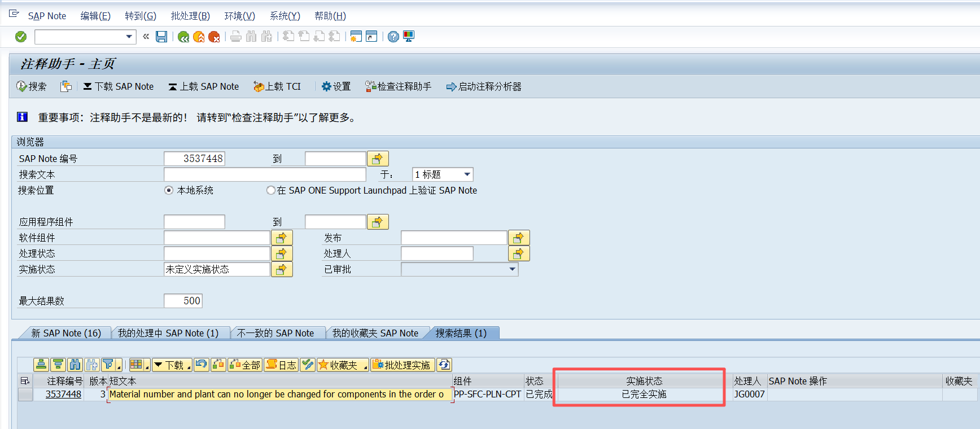The width and height of the screenshot is (980, 429).
Task: Select the 本地系统 radio button
Action: coord(169,190)
